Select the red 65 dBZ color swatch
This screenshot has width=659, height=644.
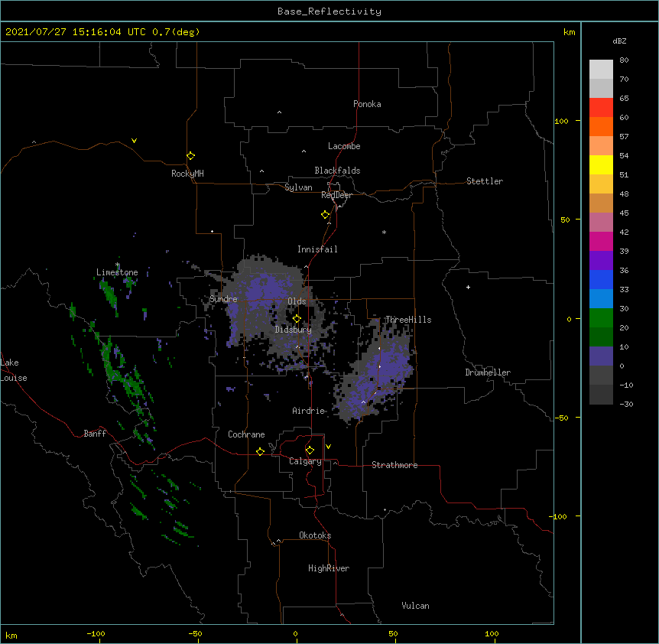[601, 107]
